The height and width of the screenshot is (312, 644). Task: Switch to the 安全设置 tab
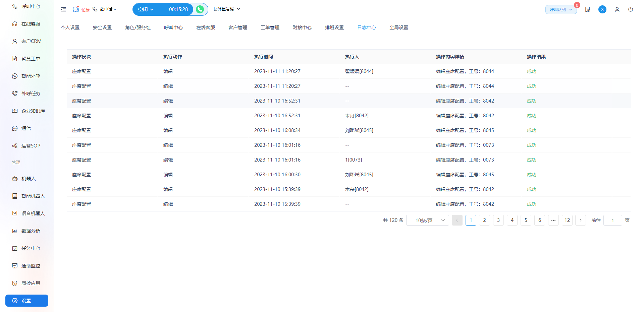102,27
